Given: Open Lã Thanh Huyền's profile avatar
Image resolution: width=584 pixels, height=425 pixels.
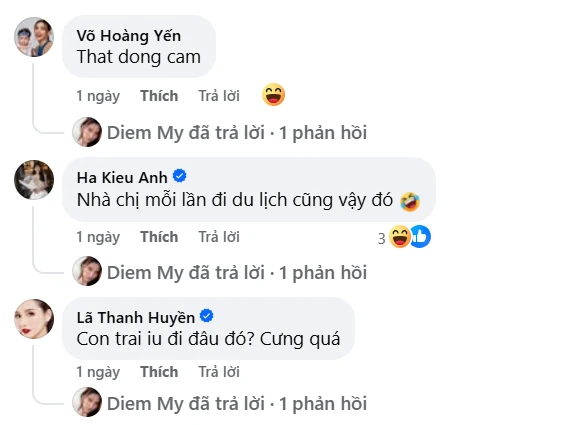Looking at the screenshot, I should (34, 319).
